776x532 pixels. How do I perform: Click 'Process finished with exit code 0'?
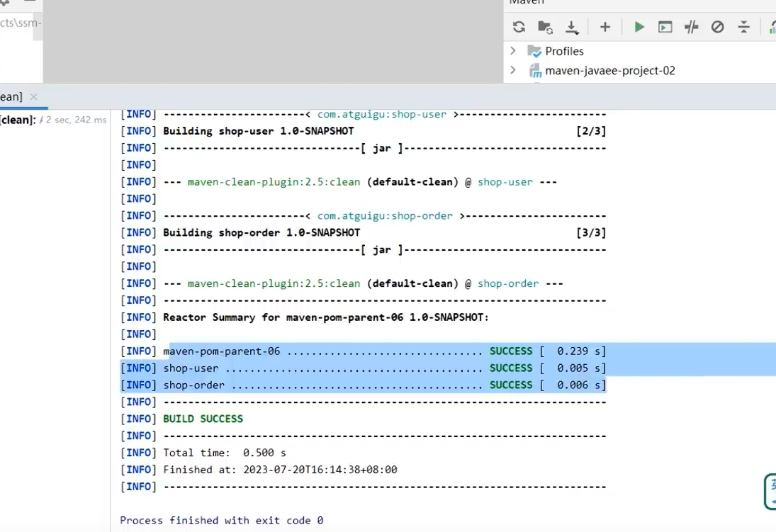click(x=221, y=521)
